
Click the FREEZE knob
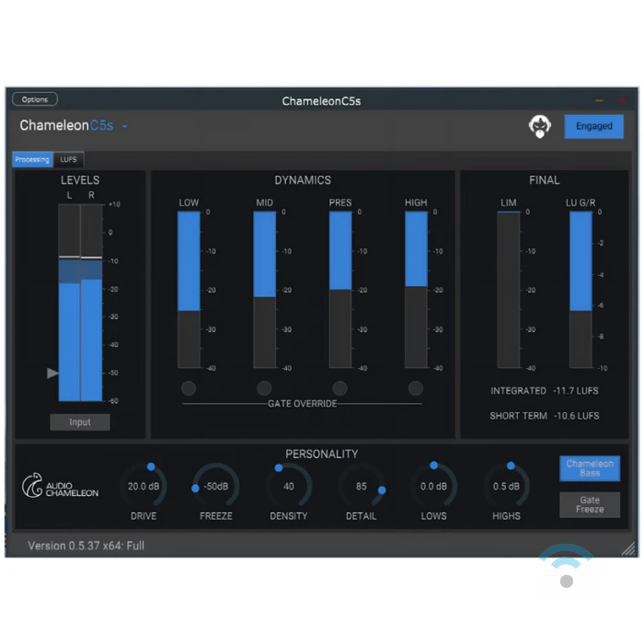216,486
